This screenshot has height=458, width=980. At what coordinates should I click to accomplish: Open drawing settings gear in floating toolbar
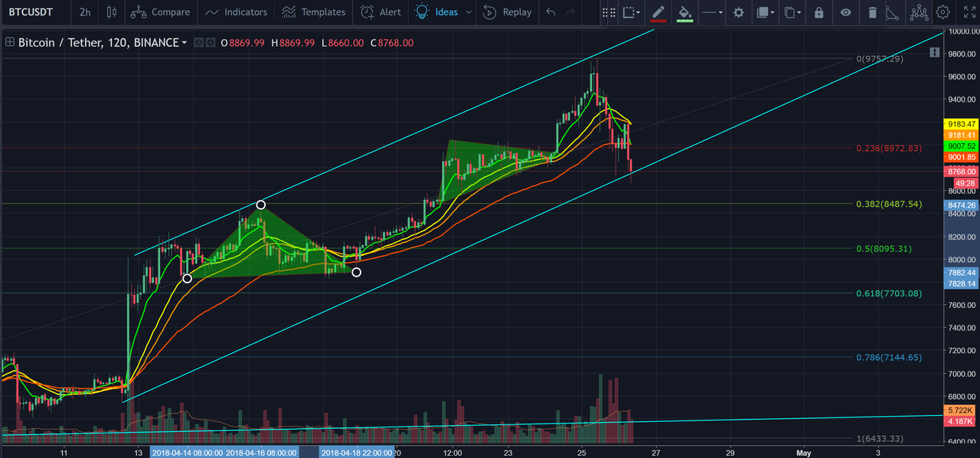[x=738, y=12]
